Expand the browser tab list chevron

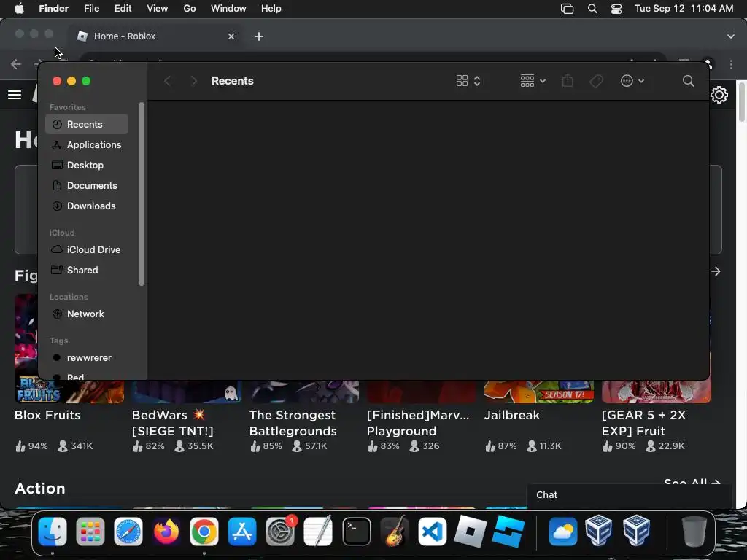[x=730, y=36]
